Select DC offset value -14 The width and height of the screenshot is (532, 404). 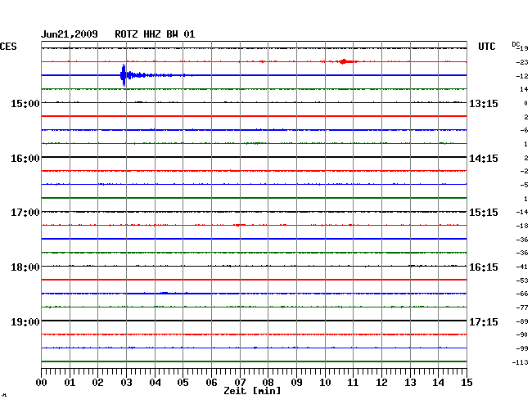522,212
